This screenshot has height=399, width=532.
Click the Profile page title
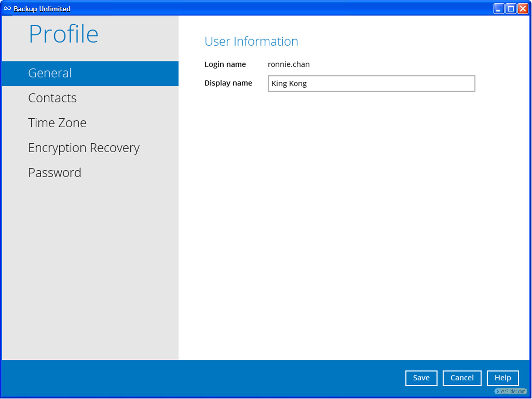64,34
